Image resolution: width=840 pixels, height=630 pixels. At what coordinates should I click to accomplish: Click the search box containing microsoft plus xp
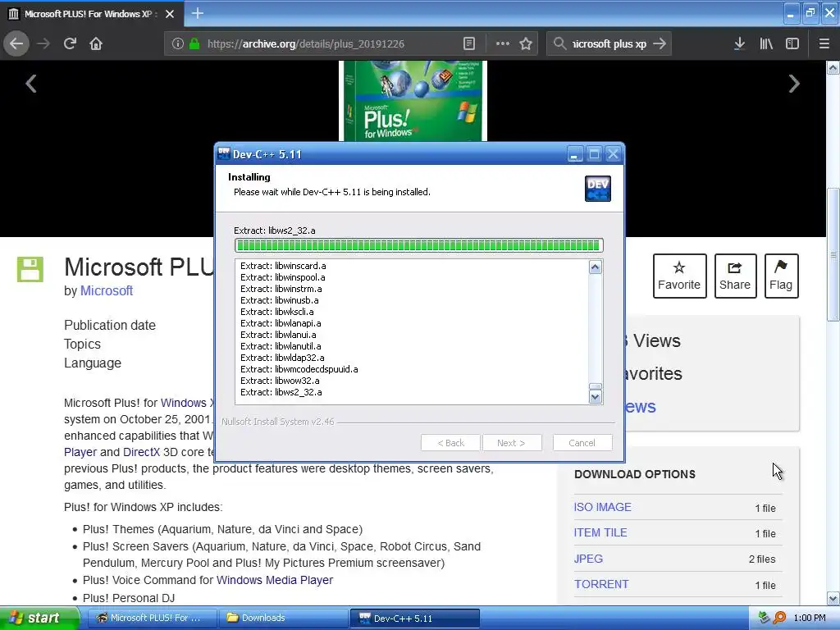click(x=609, y=43)
